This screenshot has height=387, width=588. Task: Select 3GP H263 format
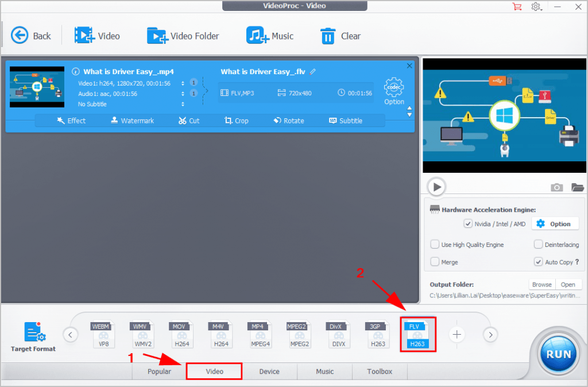coord(378,335)
